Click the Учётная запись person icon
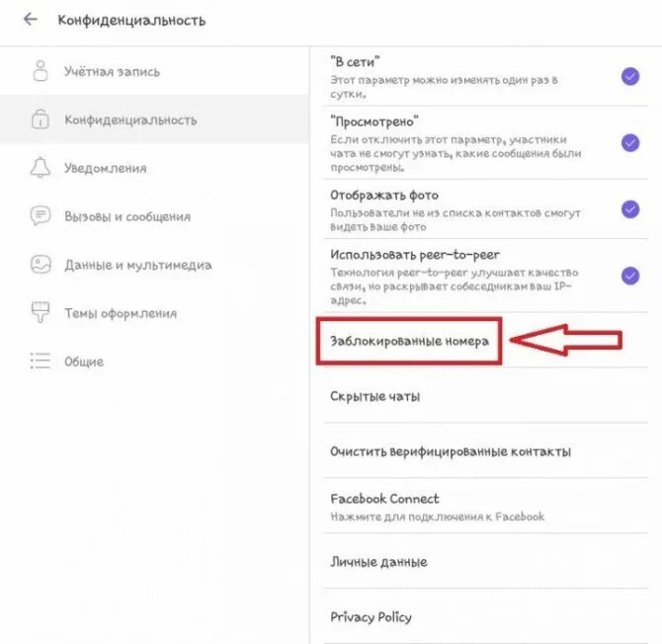Image resolution: width=662 pixels, height=644 pixels. [x=41, y=71]
